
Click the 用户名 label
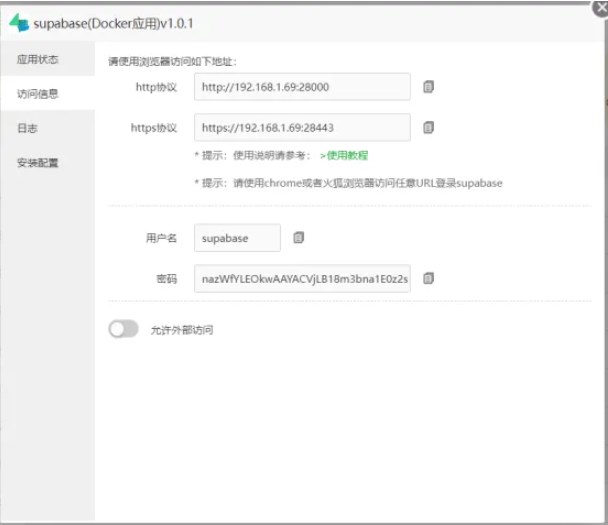pyautogui.click(x=161, y=238)
